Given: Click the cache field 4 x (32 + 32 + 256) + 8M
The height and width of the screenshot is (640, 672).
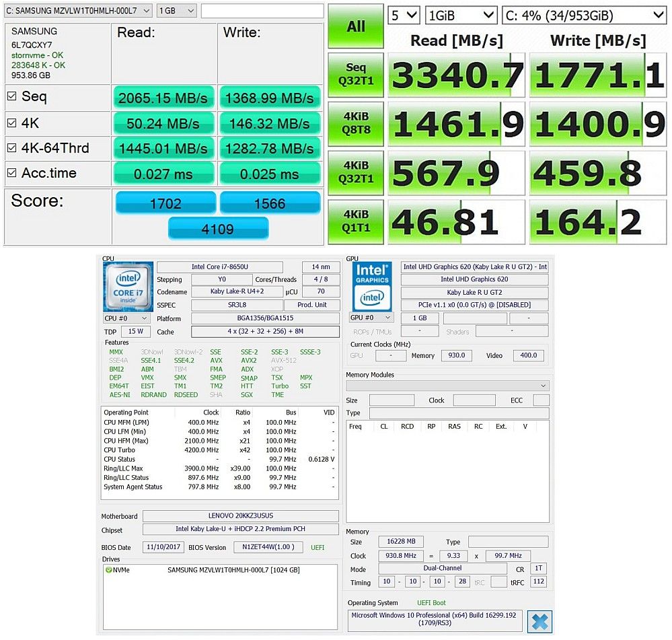Looking at the screenshot, I should (265, 331).
